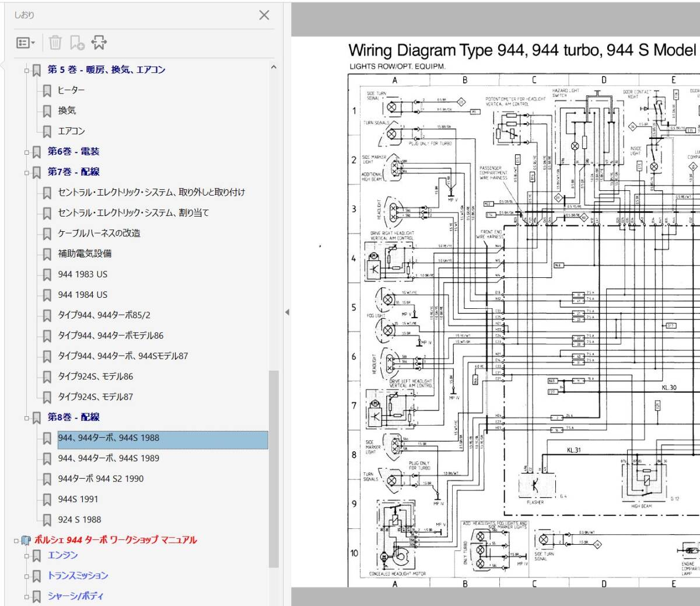Click bookmark icon beside ヒーター
Image resolution: width=700 pixels, height=606 pixels.
point(47,90)
